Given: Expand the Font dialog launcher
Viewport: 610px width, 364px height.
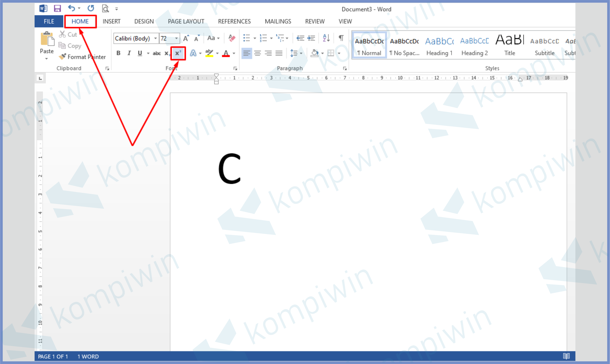Looking at the screenshot, I should (235, 69).
